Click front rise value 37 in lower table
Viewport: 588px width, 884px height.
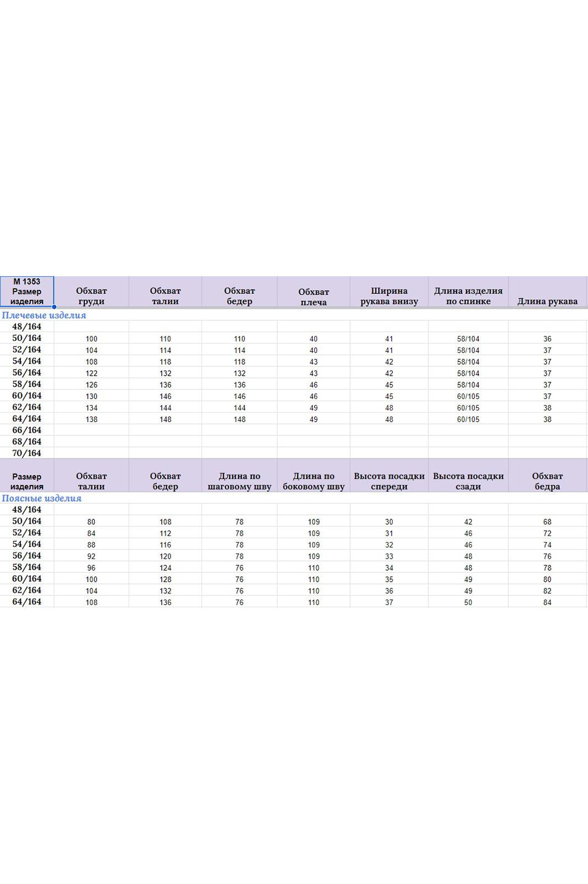(389, 603)
